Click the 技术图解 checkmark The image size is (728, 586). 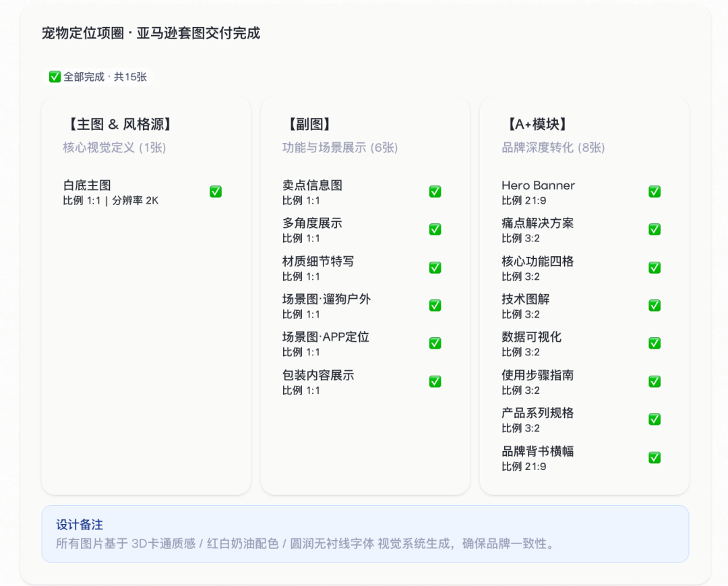point(654,305)
